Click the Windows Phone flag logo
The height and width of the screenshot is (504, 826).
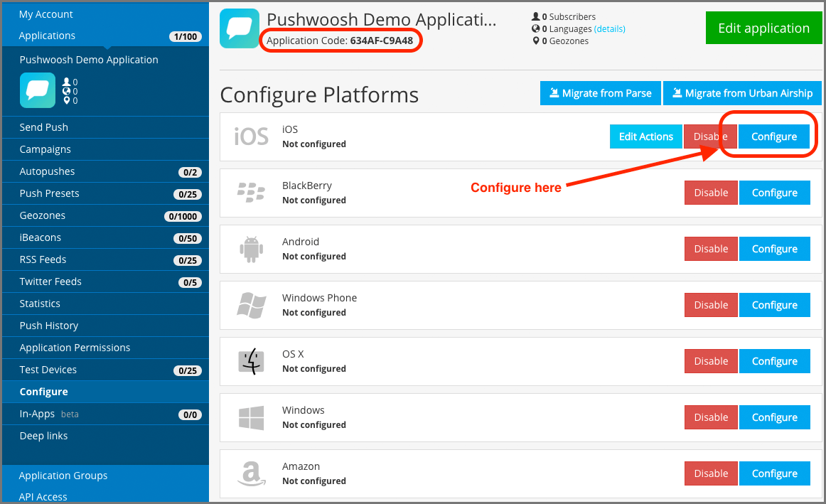pos(251,306)
